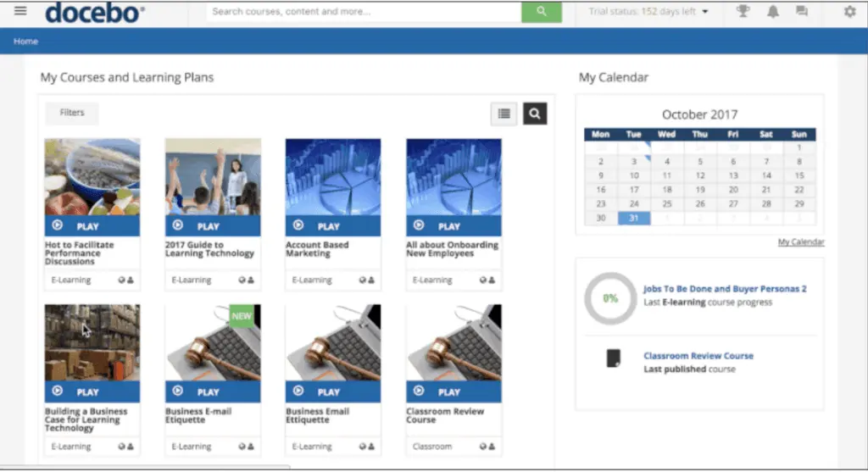Click the green search button in header
This screenshot has height=472, width=868.
tap(542, 11)
